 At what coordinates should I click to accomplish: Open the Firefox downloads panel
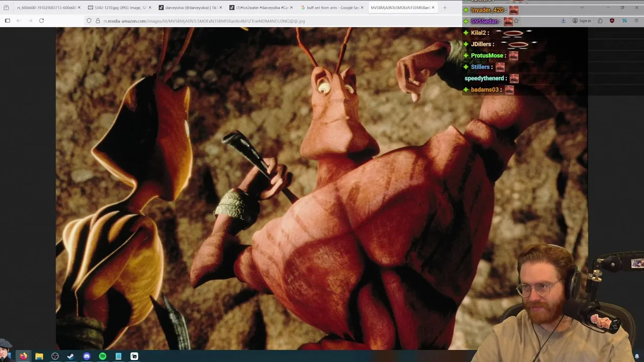563,21
